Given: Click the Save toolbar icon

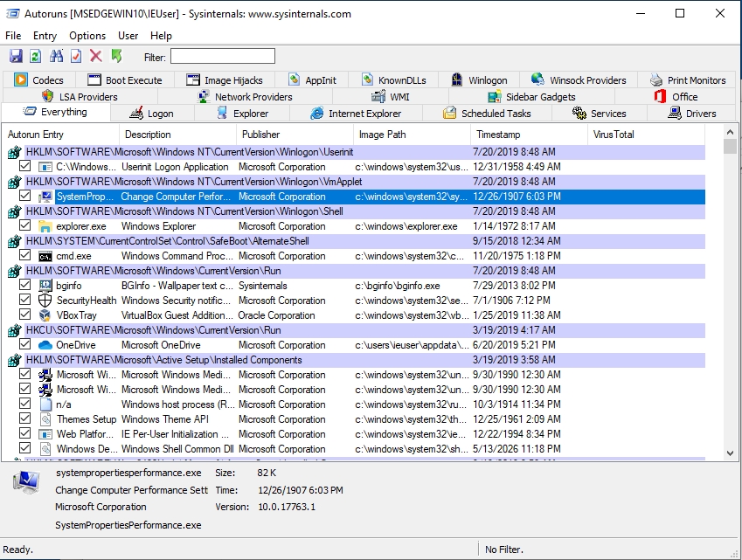Looking at the screenshot, I should click(15, 56).
